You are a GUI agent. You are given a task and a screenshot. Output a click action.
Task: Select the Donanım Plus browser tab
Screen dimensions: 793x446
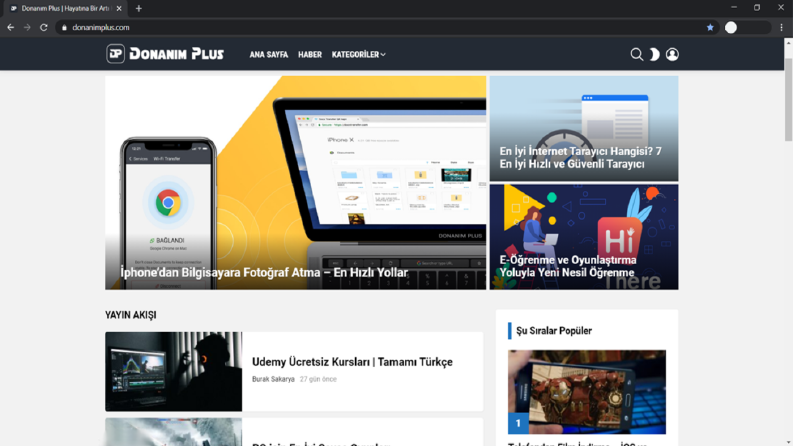tap(65, 9)
